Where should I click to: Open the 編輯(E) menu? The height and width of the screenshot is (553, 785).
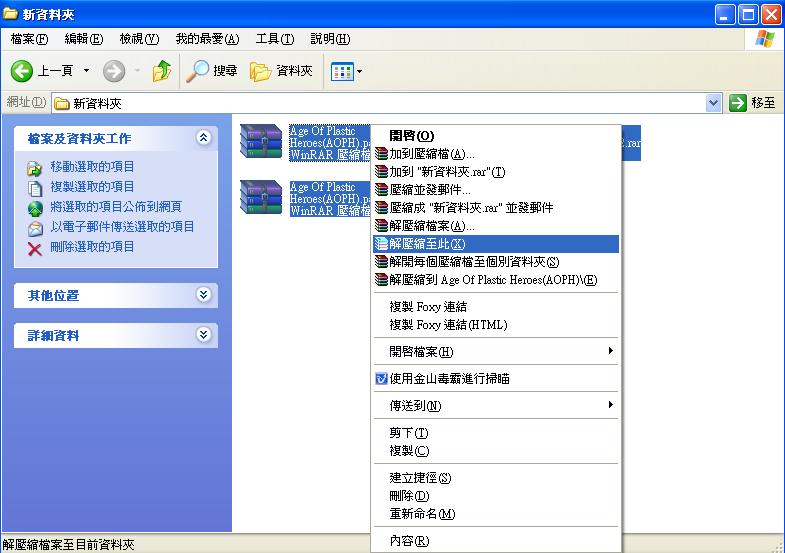coord(84,39)
